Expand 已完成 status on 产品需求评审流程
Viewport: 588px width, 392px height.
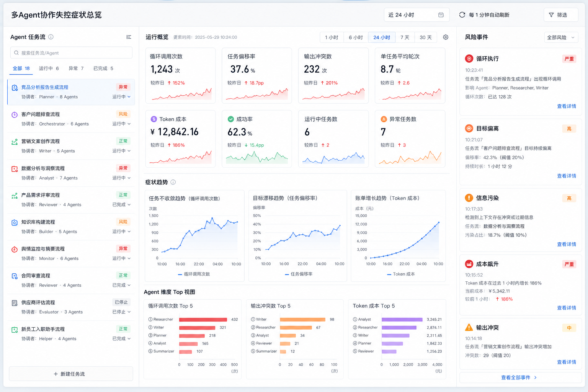tap(121, 205)
